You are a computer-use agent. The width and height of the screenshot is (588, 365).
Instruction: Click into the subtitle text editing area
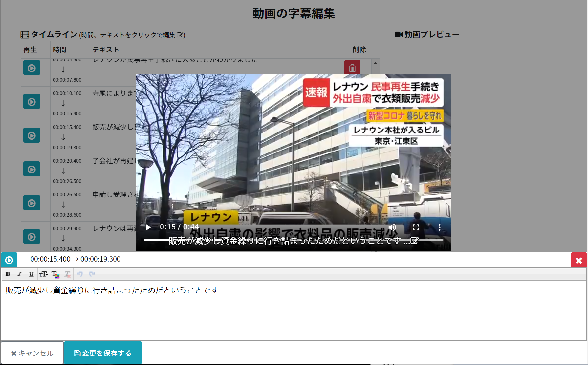(x=294, y=310)
